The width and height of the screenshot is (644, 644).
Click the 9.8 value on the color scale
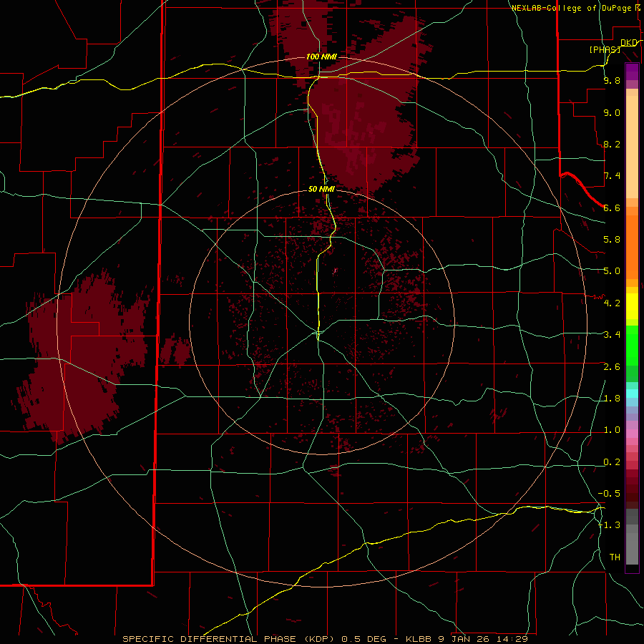coord(612,80)
